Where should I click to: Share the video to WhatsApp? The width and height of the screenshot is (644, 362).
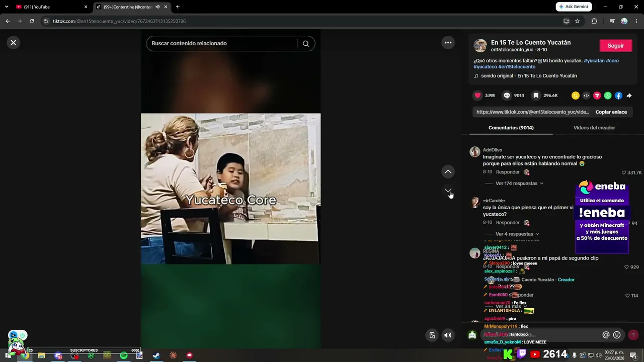[x=608, y=96]
